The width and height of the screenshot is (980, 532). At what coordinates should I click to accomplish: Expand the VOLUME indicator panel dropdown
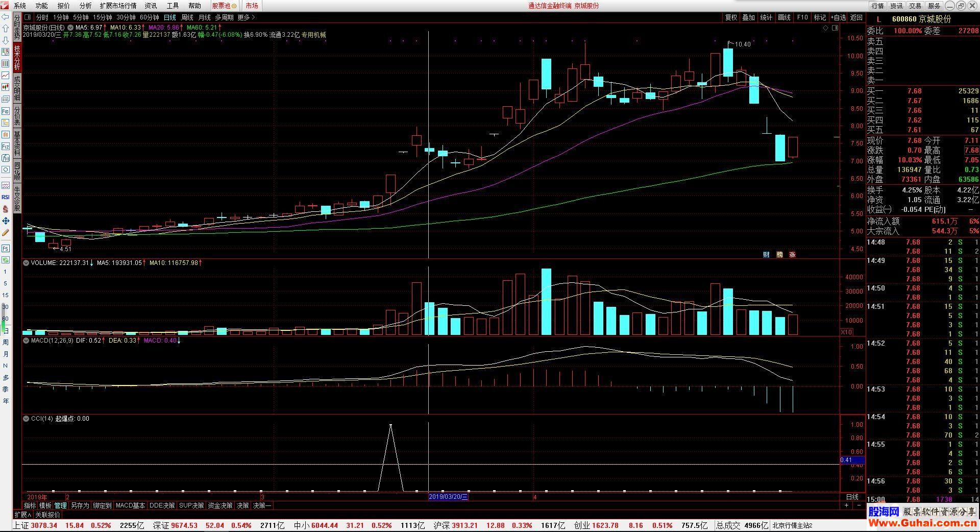(x=26, y=263)
